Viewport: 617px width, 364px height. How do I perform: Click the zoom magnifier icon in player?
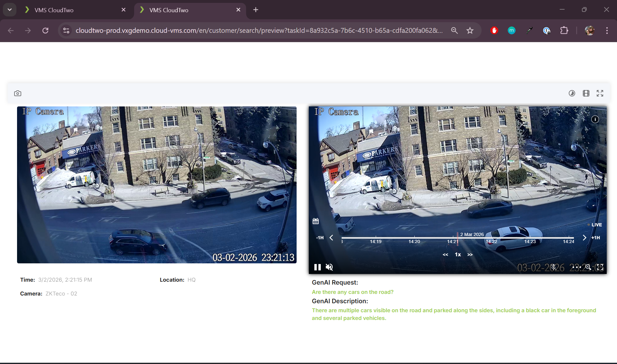click(588, 267)
